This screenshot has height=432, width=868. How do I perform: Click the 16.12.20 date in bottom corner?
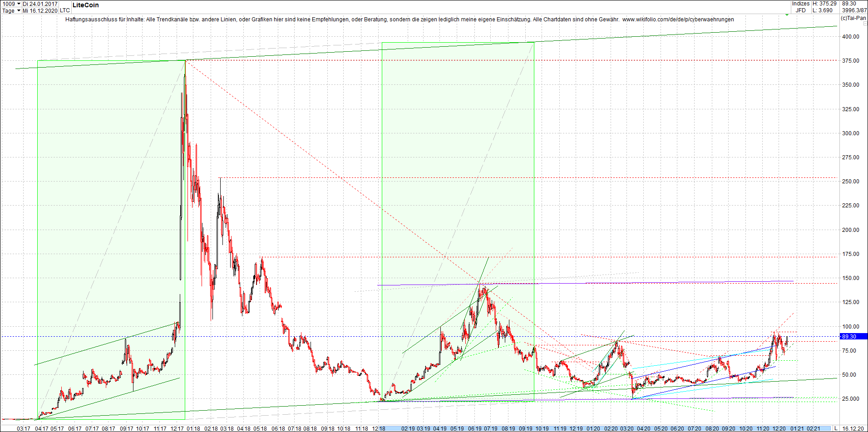tap(853, 428)
